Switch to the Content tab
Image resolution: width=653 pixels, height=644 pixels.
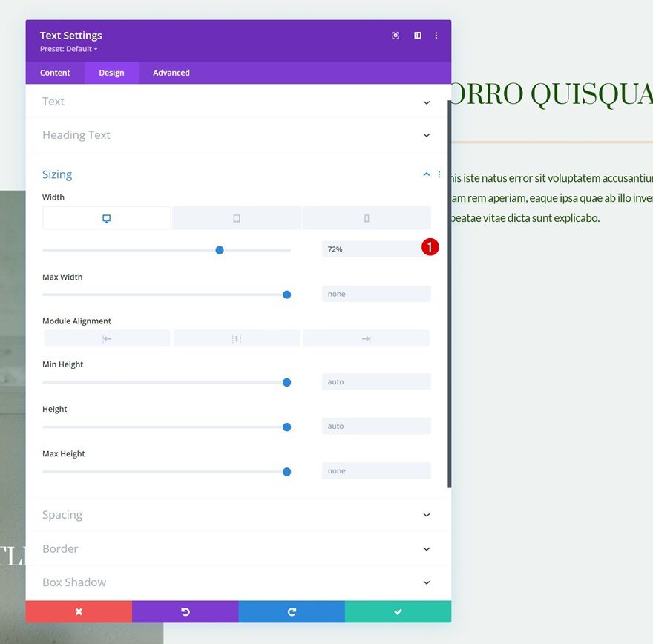pyautogui.click(x=55, y=72)
